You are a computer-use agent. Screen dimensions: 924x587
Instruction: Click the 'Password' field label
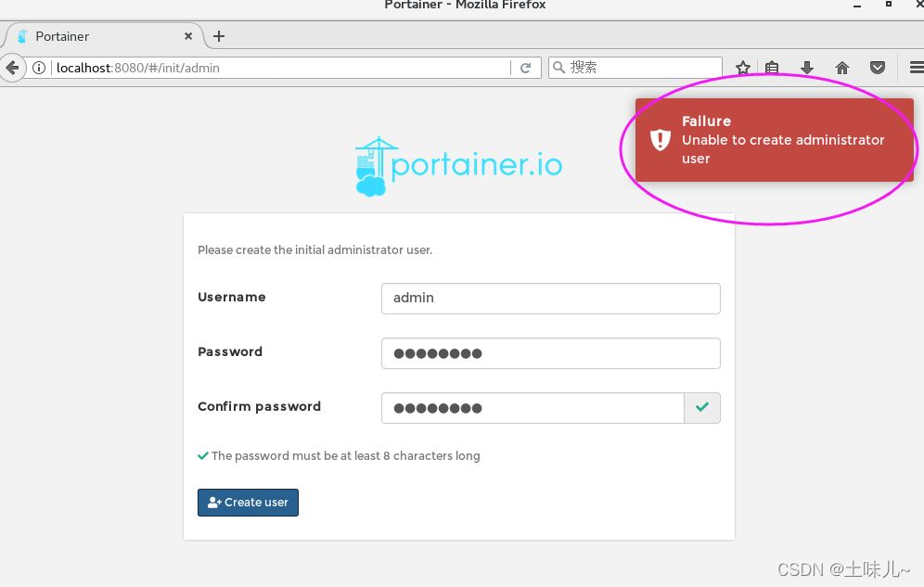pos(230,351)
